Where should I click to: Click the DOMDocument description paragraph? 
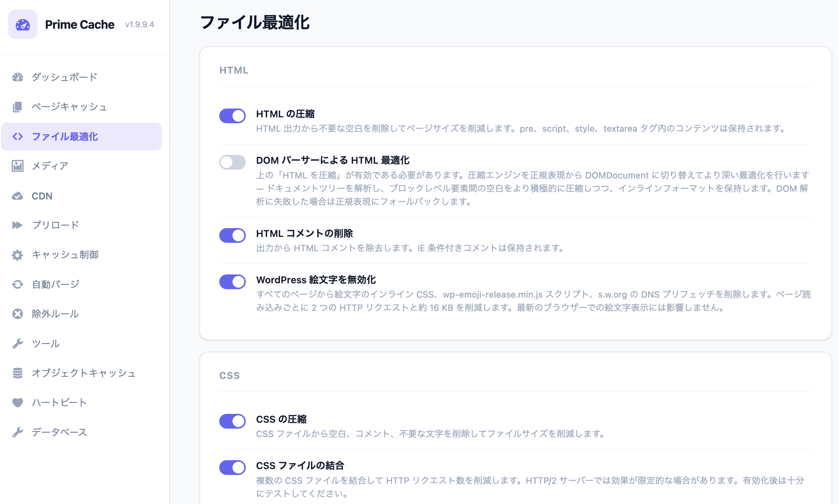click(x=533, y=188)
